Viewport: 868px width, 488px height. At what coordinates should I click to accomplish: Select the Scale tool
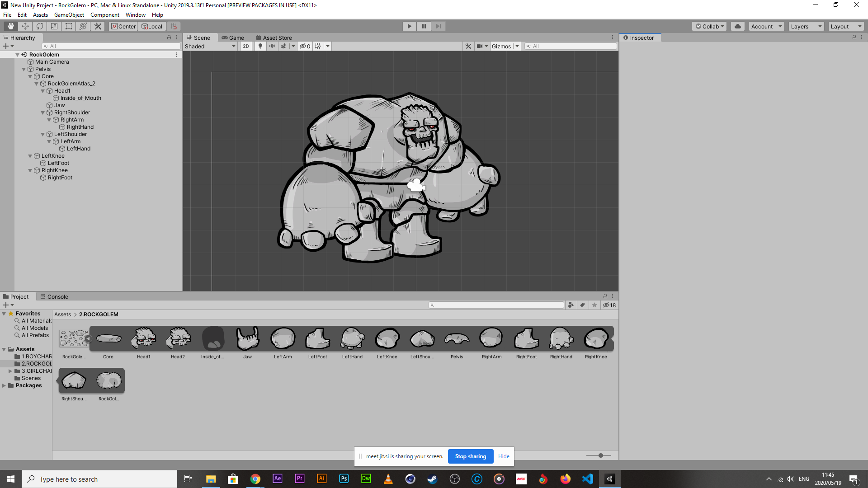pos(54,26)
